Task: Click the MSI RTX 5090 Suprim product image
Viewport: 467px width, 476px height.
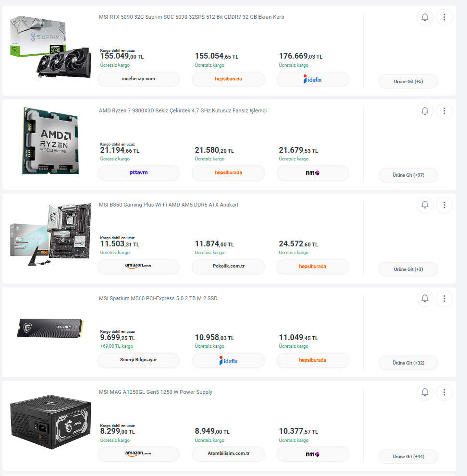Action: coord(50,47)
